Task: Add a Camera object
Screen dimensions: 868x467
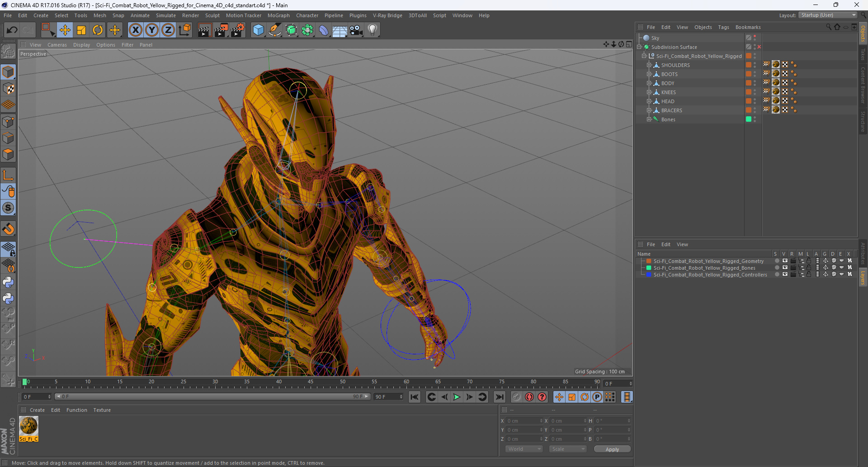Action: [x=356, y=30]
